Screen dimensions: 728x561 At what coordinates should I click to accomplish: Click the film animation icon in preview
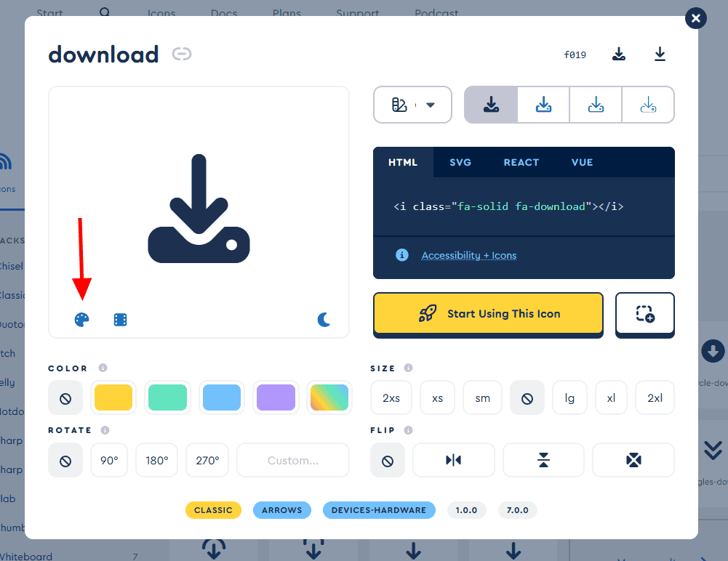coord(121,320)
